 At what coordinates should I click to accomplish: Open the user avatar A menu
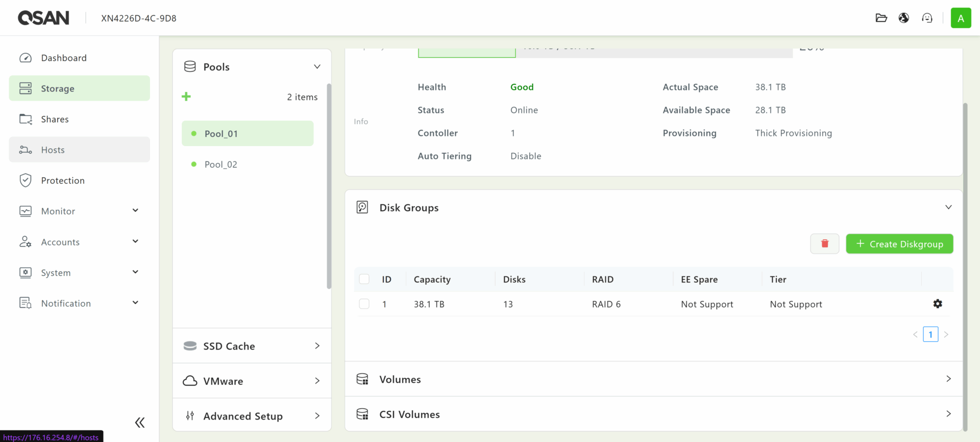pyautogui.click(x=961, y=18)
